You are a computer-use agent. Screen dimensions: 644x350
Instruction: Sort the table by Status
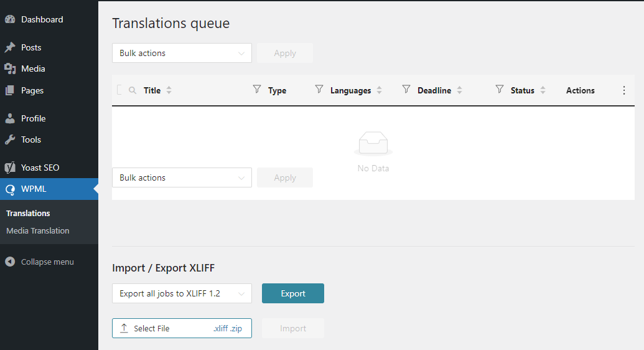tap(543, 90)
